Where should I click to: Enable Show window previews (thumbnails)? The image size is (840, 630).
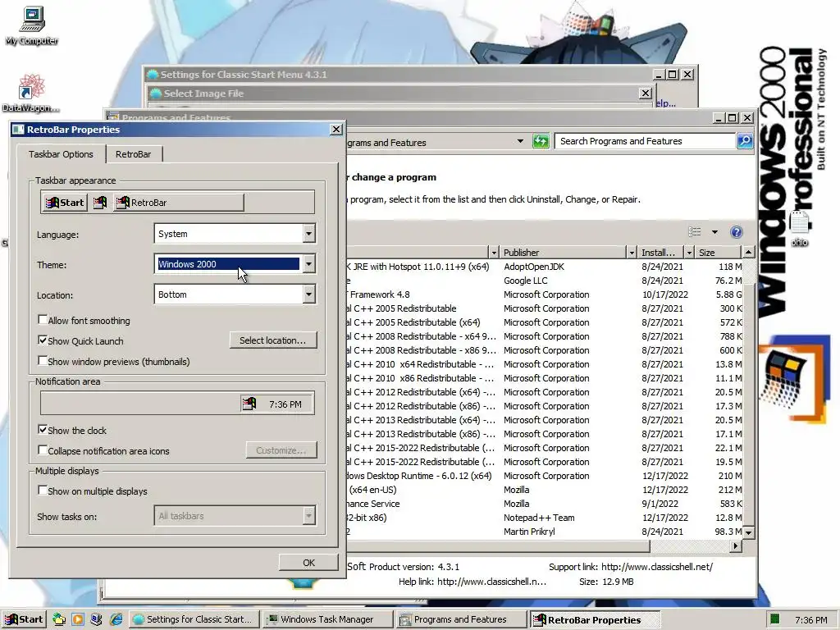tap(43, 361)
